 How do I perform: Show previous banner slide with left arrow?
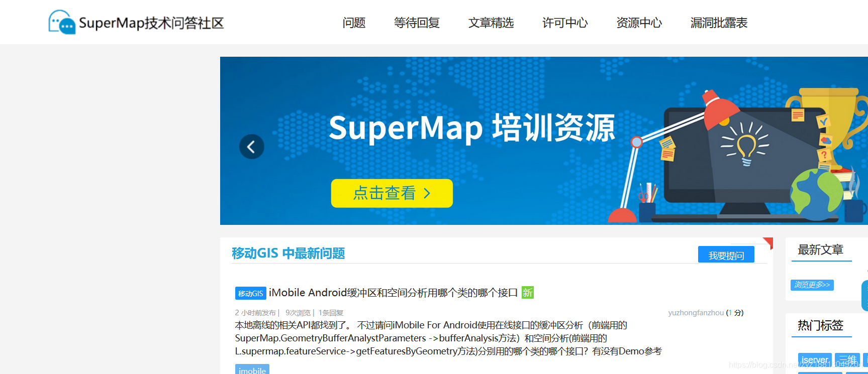point(251,147)
